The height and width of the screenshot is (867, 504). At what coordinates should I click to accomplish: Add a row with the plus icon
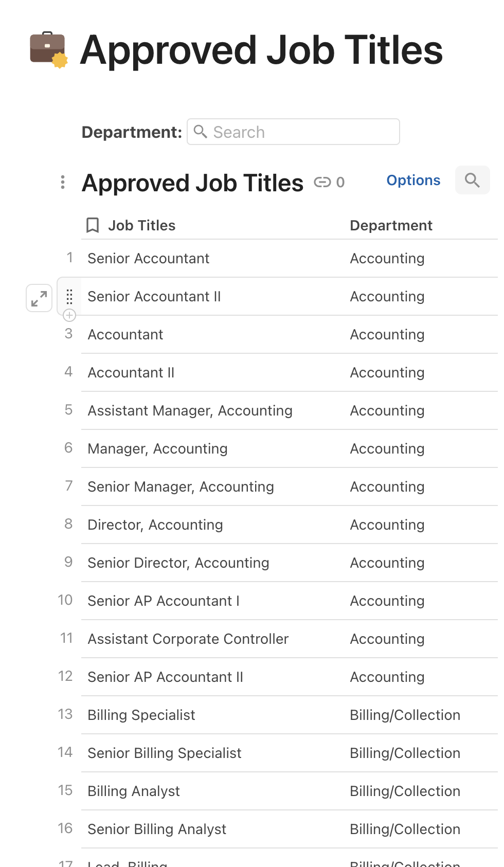69,315
